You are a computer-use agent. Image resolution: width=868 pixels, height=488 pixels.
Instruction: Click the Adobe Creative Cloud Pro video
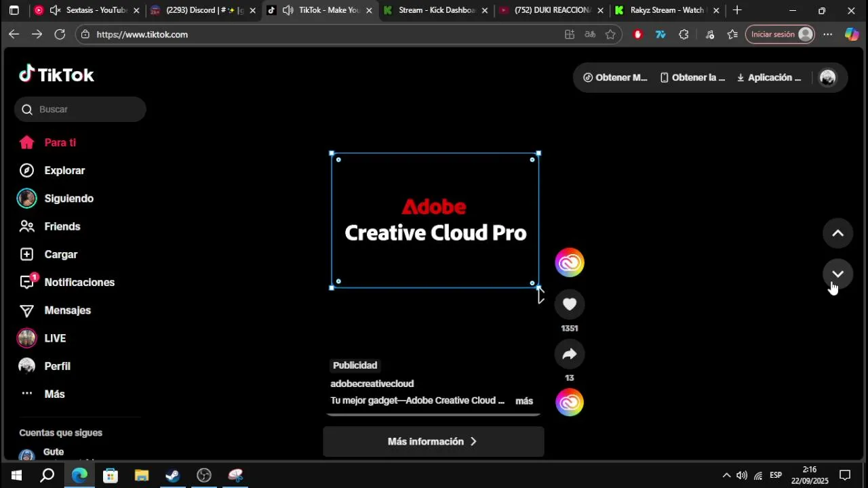435,220
